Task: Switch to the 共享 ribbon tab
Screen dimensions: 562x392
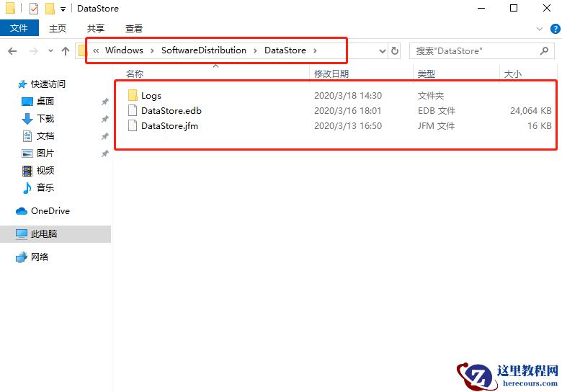Action: pos(95,28)
